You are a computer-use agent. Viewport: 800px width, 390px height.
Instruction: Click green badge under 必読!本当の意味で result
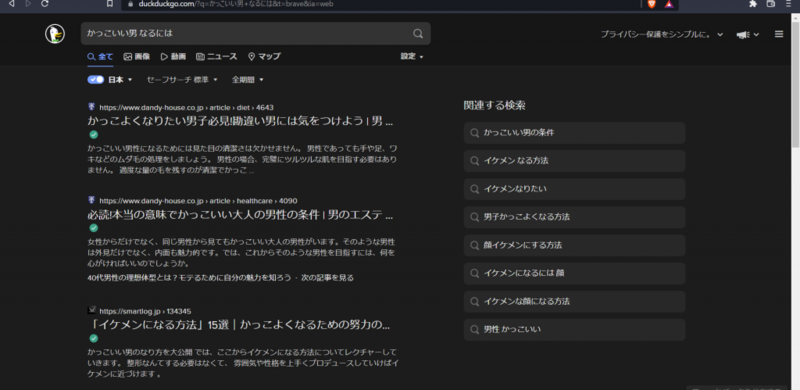[x=93, y=228]
